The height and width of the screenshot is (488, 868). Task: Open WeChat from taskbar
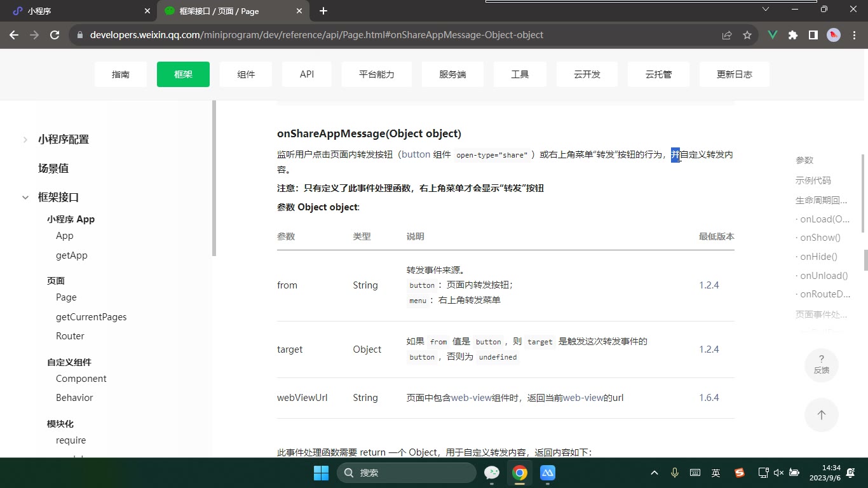[492, 473]
